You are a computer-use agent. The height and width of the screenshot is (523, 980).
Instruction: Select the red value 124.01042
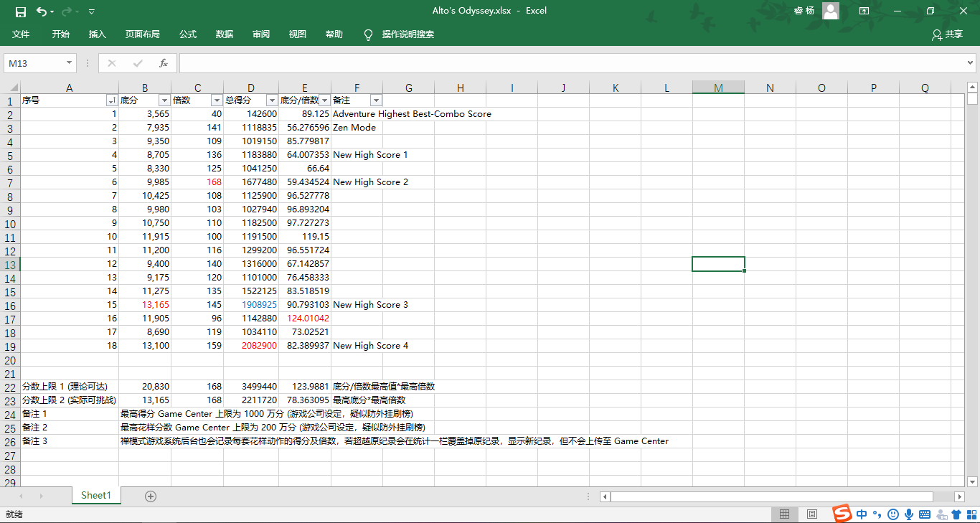coord(305,319)
